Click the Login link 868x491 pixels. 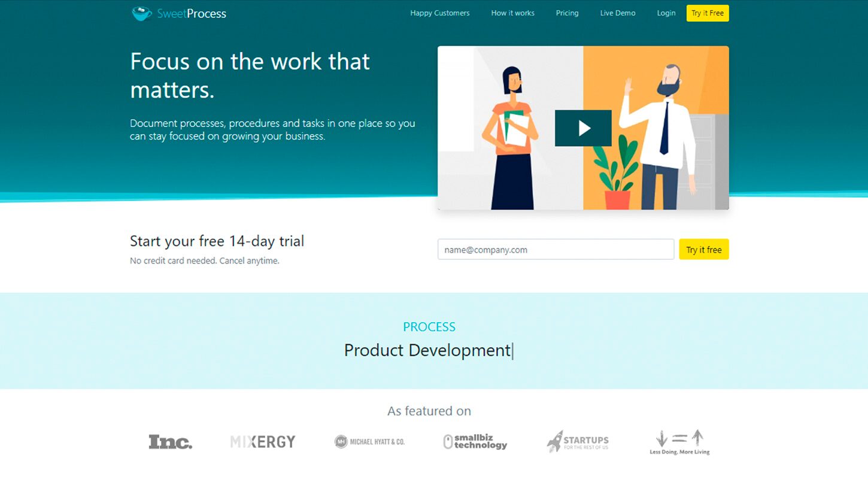666,13
